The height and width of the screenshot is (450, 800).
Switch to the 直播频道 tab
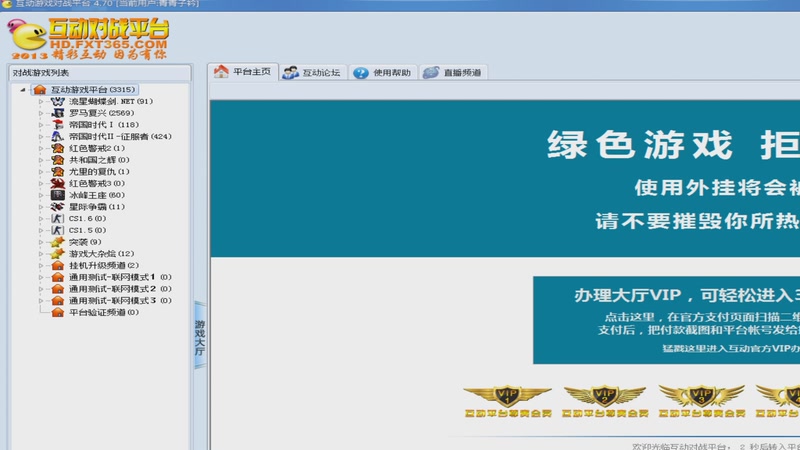pos(453,72)
